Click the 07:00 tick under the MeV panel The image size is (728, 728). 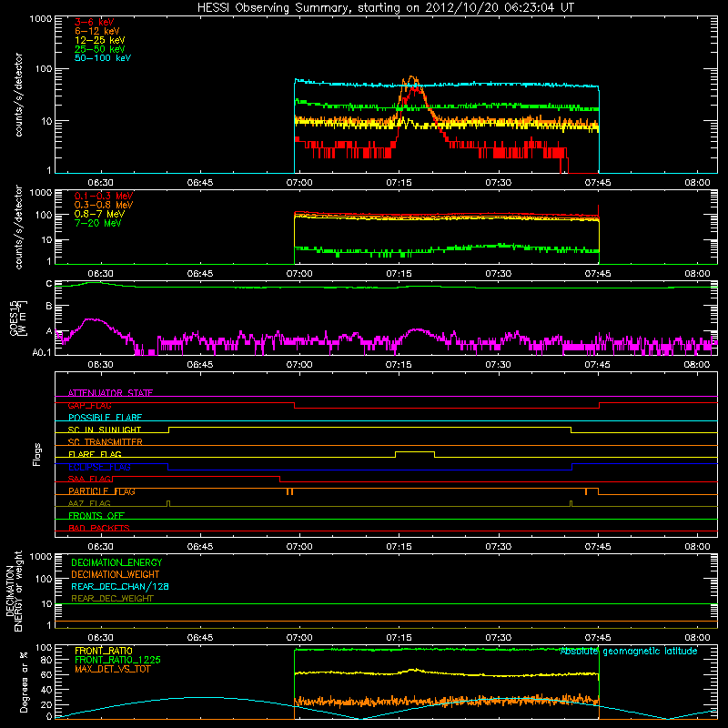(299, 274)
